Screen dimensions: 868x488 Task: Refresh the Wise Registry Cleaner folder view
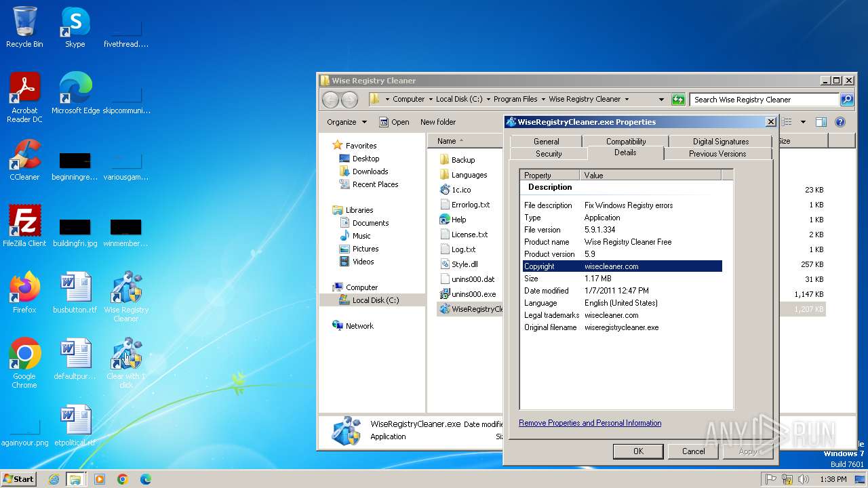pyautogui.click(x=678, y=100)
